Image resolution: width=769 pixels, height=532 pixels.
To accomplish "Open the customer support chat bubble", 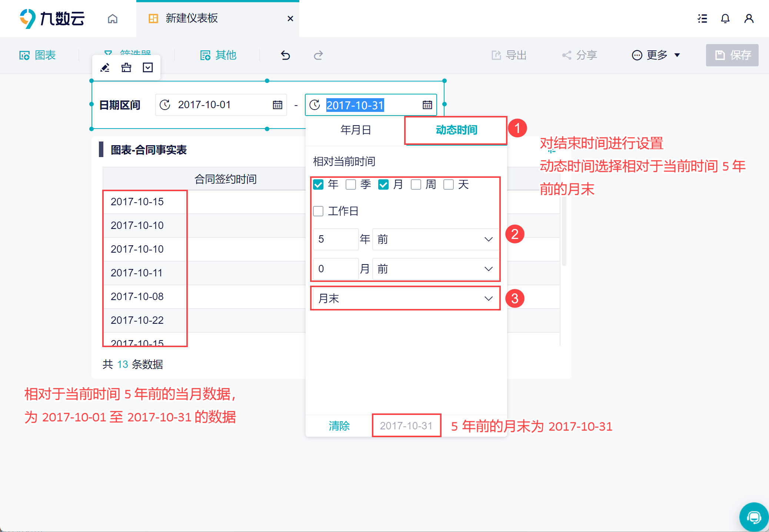I will pyautogui.click(x=754, y=517).
